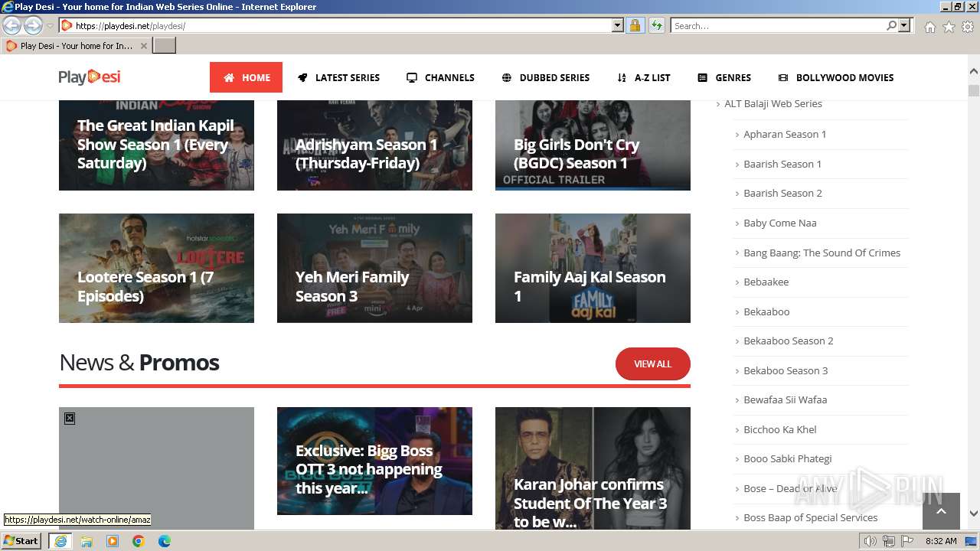Click browser Back arrow button
Screen dimensions: 980x551
coord(12,25)
